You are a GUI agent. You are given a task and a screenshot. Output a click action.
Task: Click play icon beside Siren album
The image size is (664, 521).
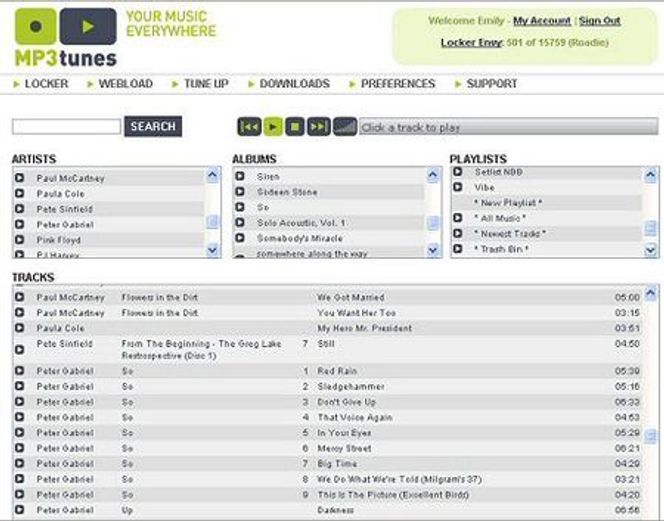pyautogui.click(x=240, y=176)
